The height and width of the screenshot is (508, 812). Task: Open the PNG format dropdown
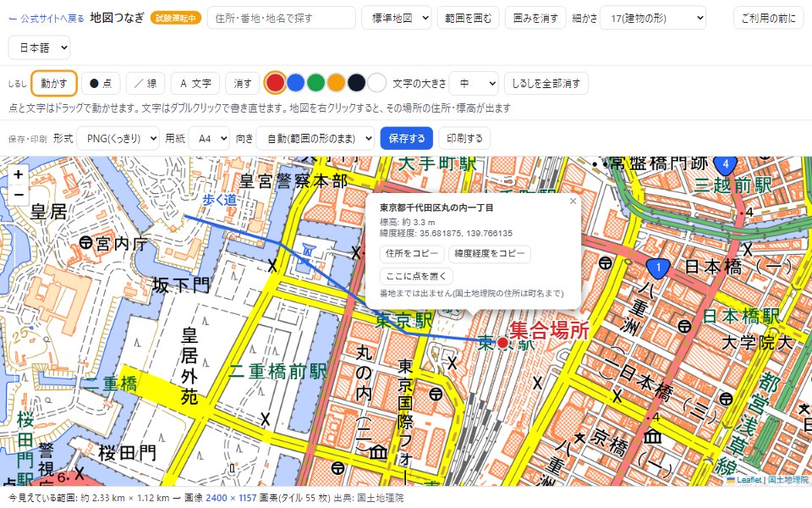118,138
